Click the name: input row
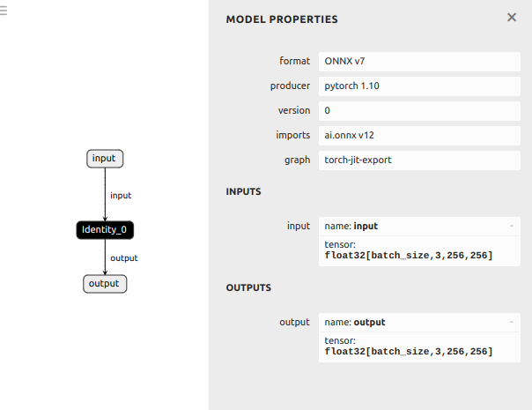Image resolution: width=532 pixels, height=410 pixels. pos(419,227)
